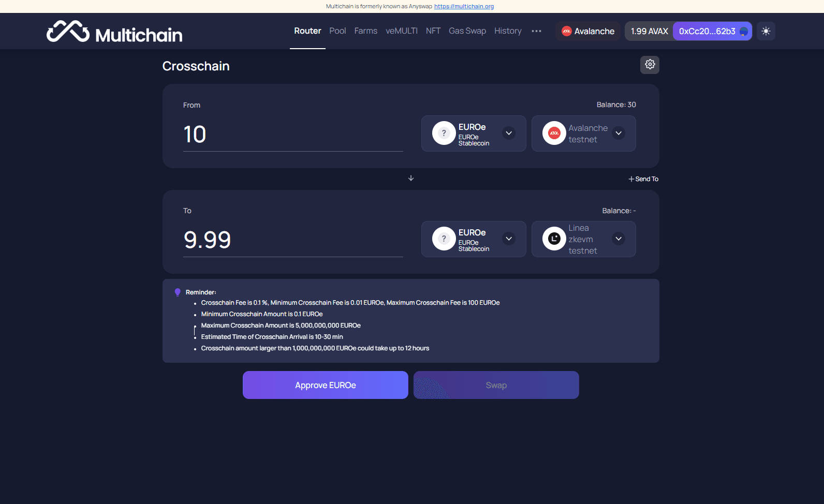Click the 1.99 AVAX balance

point(649,31)
